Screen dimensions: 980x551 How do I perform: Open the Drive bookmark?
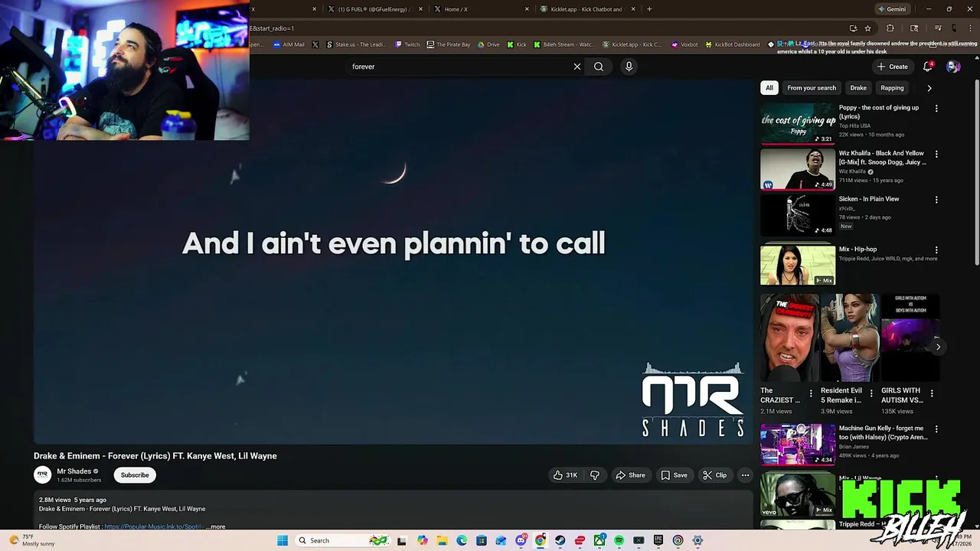pos(488,44)
